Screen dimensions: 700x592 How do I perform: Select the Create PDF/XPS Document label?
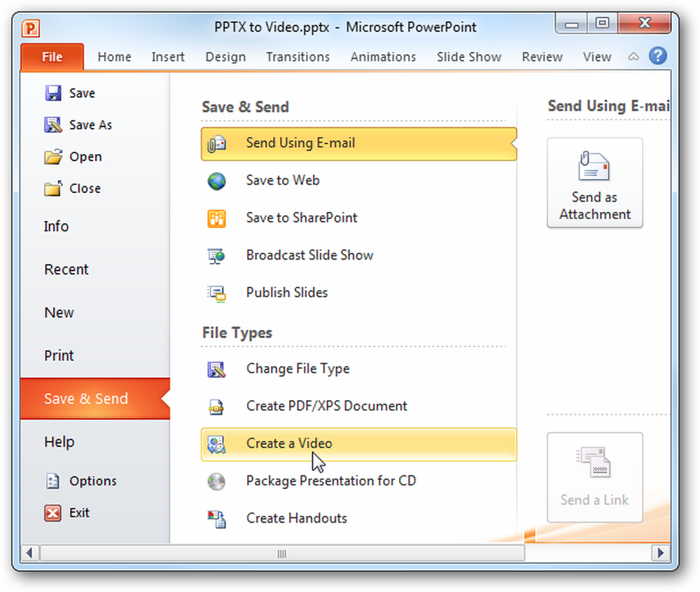326,406
